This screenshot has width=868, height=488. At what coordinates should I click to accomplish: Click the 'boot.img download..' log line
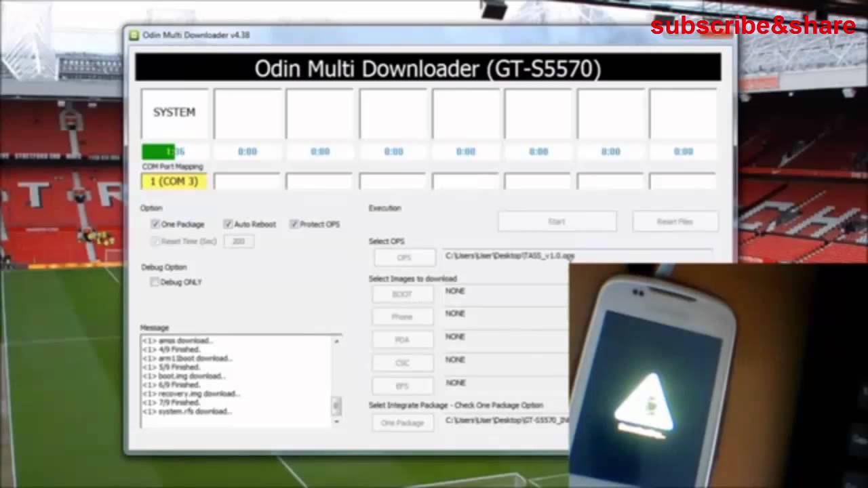click(184, 376)
